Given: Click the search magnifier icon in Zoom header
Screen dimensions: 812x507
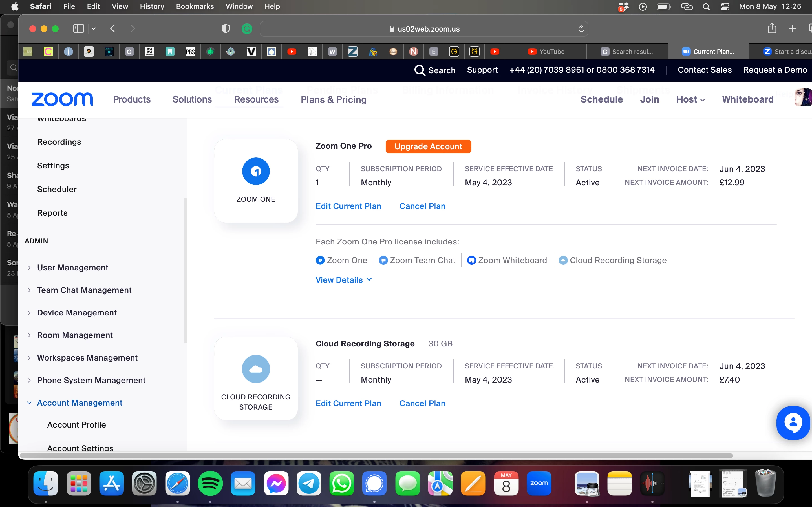Looking at the screenshot, I should pos(420,70).
